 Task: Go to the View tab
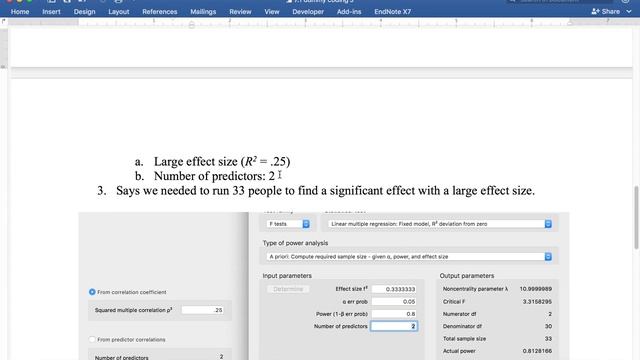click(271, 12)
